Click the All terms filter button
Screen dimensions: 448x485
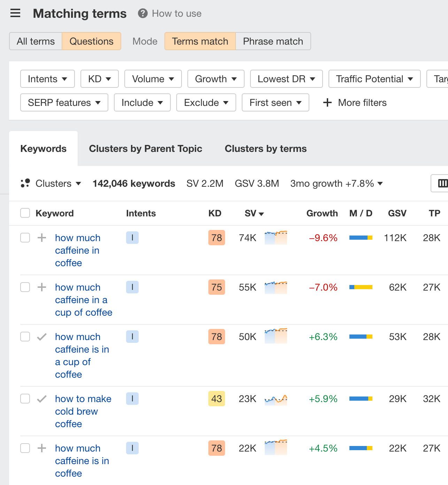tap(36, 41)
